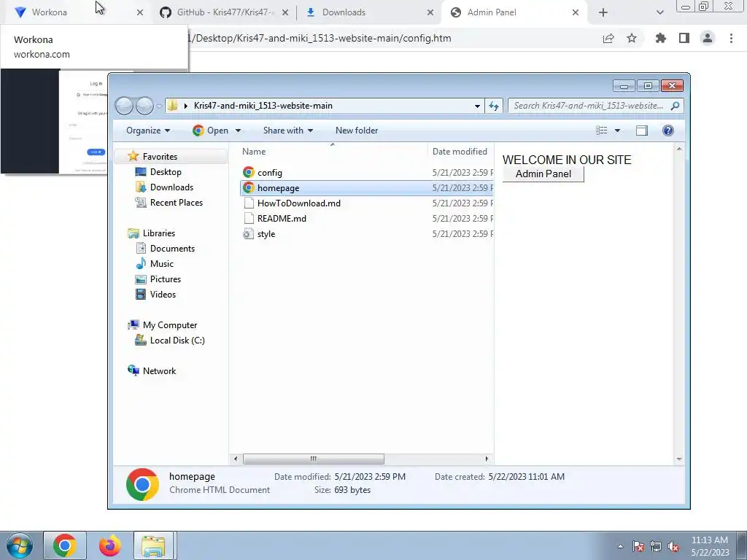Screen dimensions: 747x560
Task: Create a New folder
Action: tap(357, 131)
